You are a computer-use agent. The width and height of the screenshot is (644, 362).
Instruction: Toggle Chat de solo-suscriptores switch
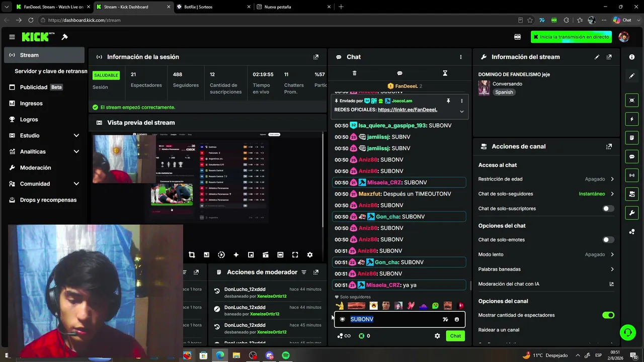[x=608, y=209]
